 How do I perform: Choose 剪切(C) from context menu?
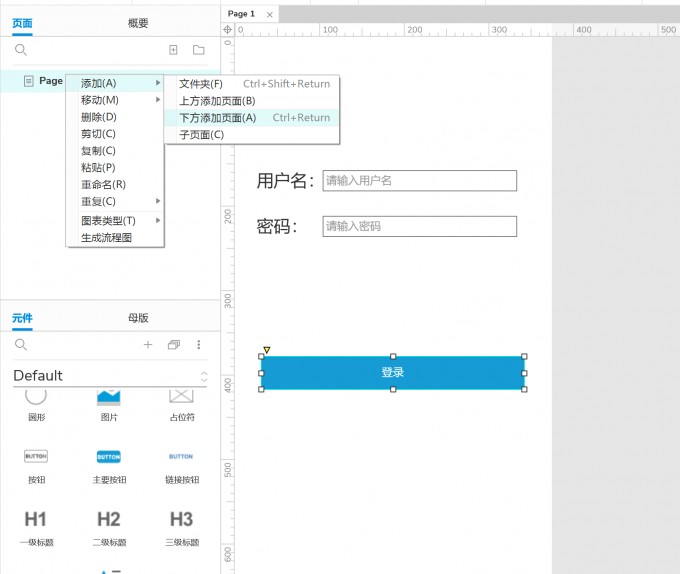pos(115,134)
